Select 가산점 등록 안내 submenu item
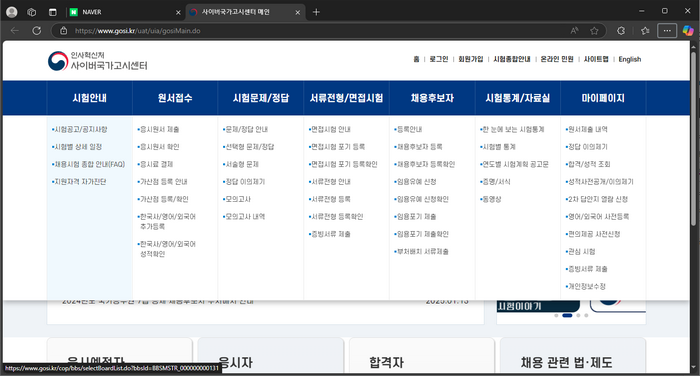The width and height of the screenshot is (700, 376). (162, 181)
